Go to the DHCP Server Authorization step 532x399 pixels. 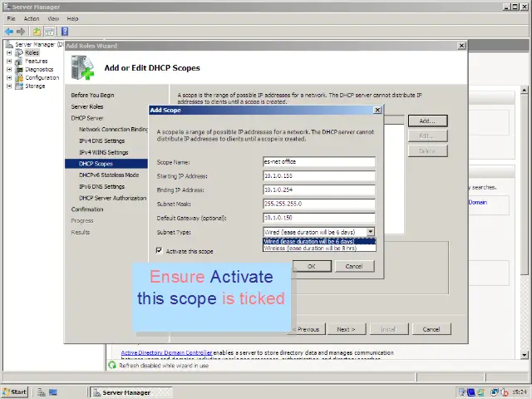click(x=113, y=198)
